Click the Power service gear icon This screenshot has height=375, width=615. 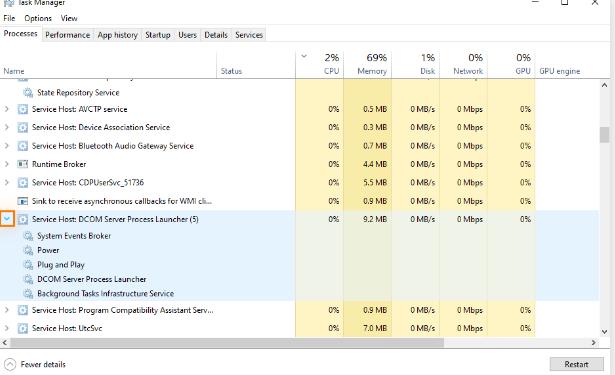point(28,250)
